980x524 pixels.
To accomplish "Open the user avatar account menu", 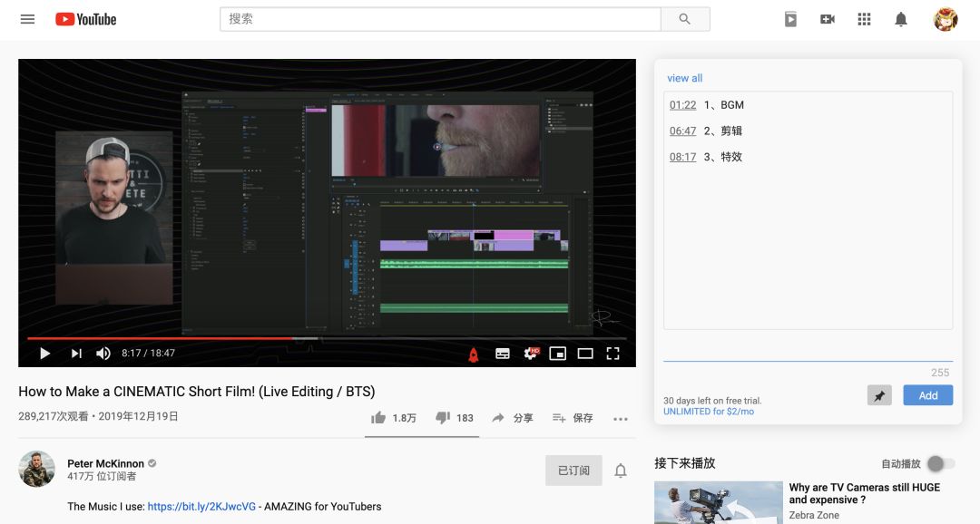I will tap(946, 19).
